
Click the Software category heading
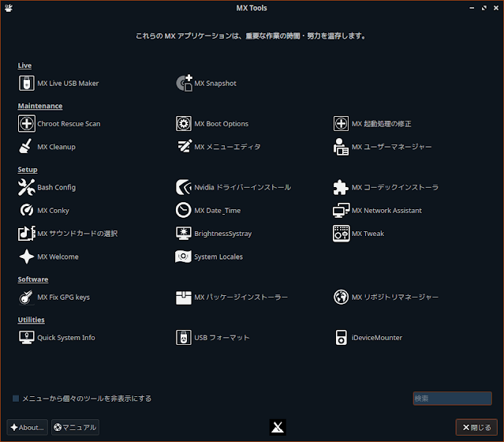click(33, 279)
